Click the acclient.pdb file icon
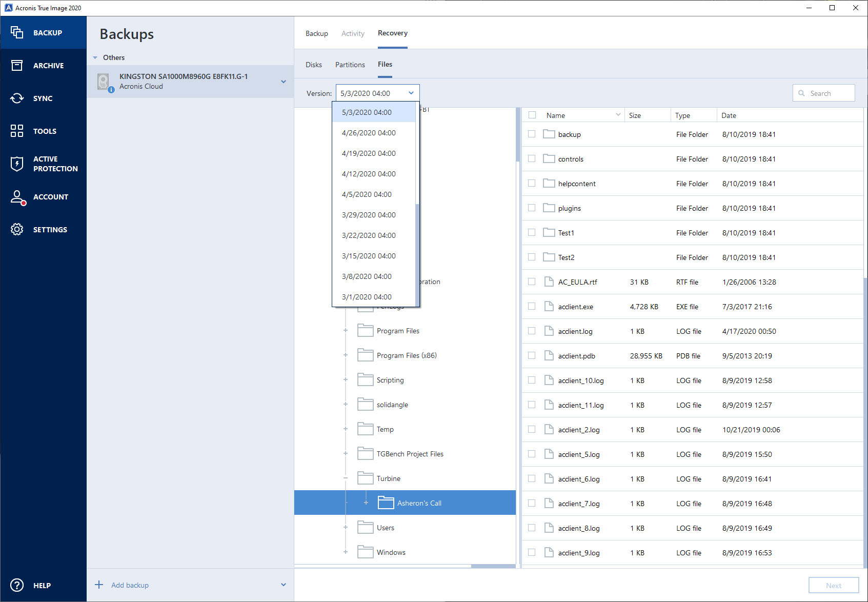The height and width of the screenshot is (602, 868). point(549,355)
